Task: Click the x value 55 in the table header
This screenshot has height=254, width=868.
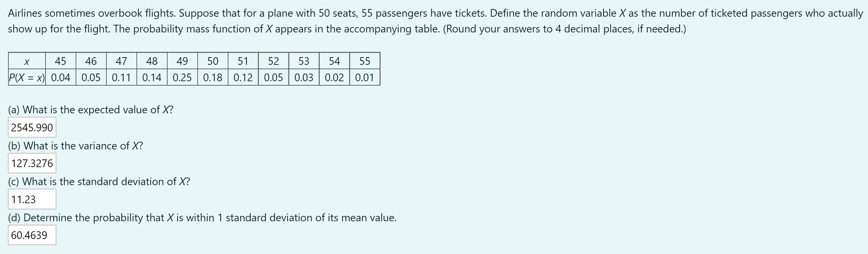Action: coord(365,61)
